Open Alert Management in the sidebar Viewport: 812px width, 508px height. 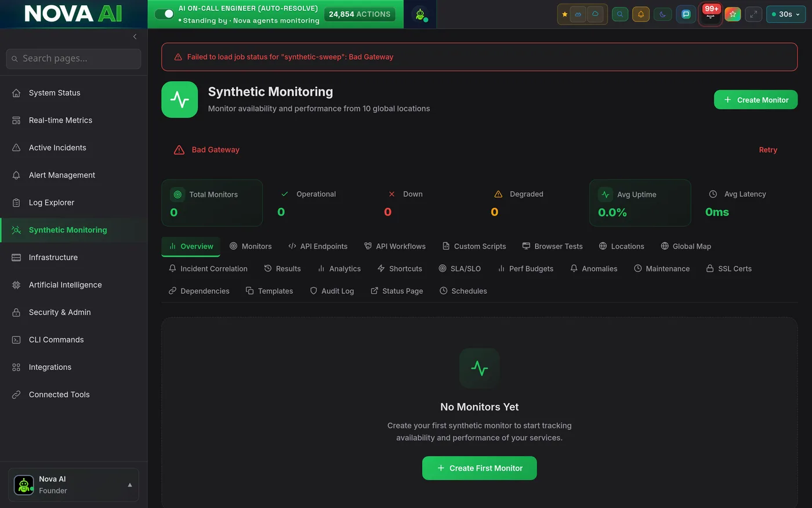74,175
